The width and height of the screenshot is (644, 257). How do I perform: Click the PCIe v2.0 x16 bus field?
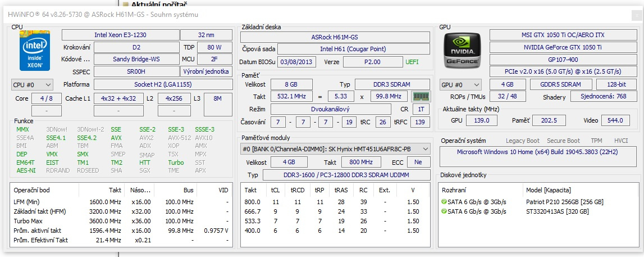[x=562, y=71]
